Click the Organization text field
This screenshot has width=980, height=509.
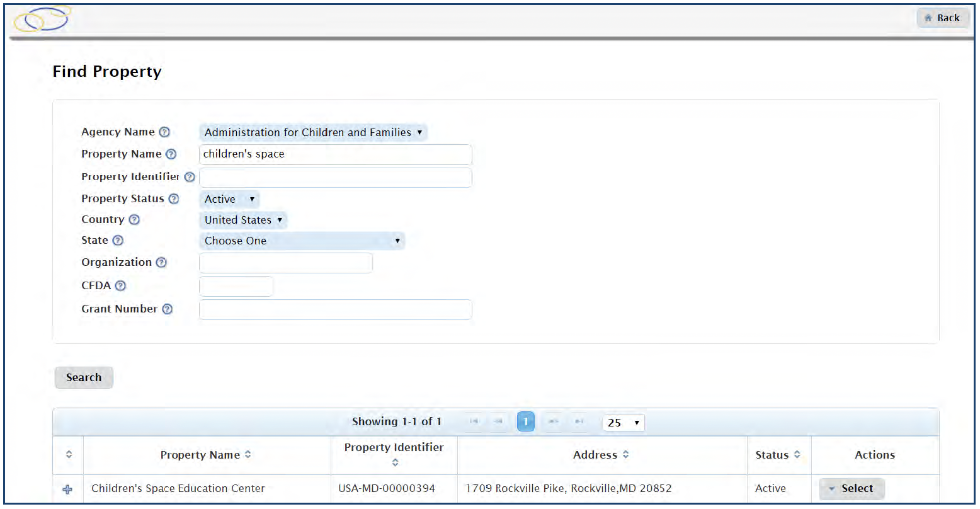(x=285, y=263)
